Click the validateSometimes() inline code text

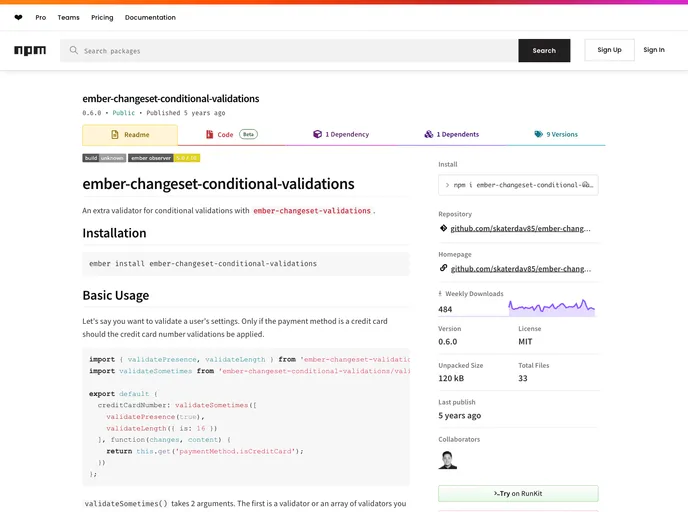[x=126, y=504]
